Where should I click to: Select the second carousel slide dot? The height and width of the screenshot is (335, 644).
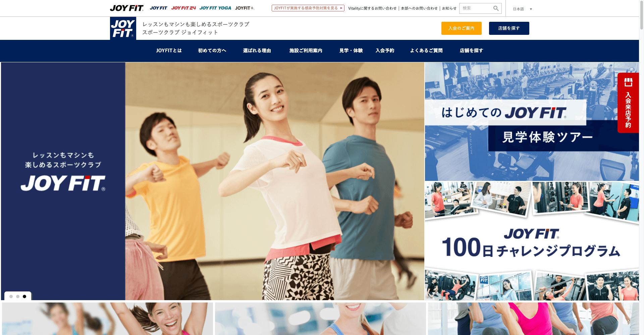tap(18, 296)
